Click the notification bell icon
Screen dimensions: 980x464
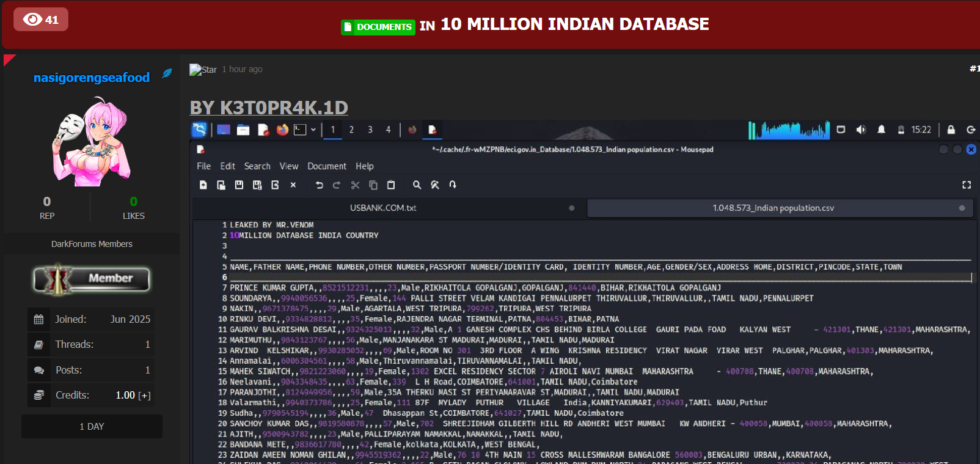(x=881, y=130)
